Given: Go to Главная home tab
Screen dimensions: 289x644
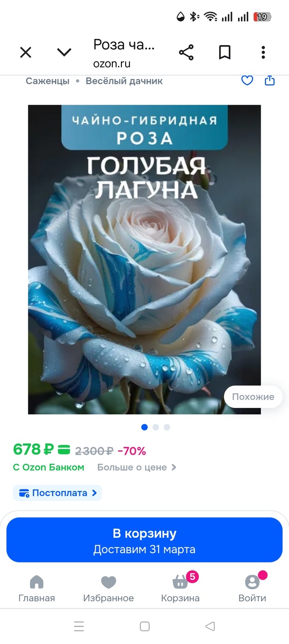Looking at the screenshot, I should [37, 589].
